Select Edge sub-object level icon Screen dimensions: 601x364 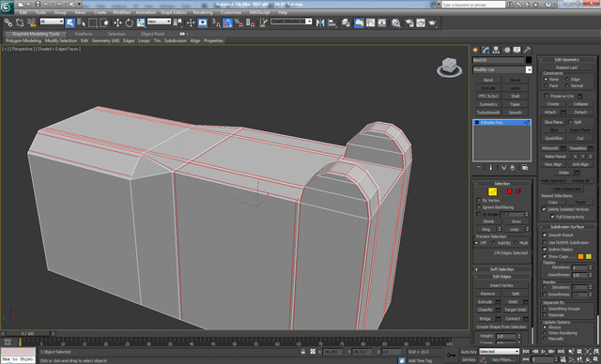pos(492,191)
